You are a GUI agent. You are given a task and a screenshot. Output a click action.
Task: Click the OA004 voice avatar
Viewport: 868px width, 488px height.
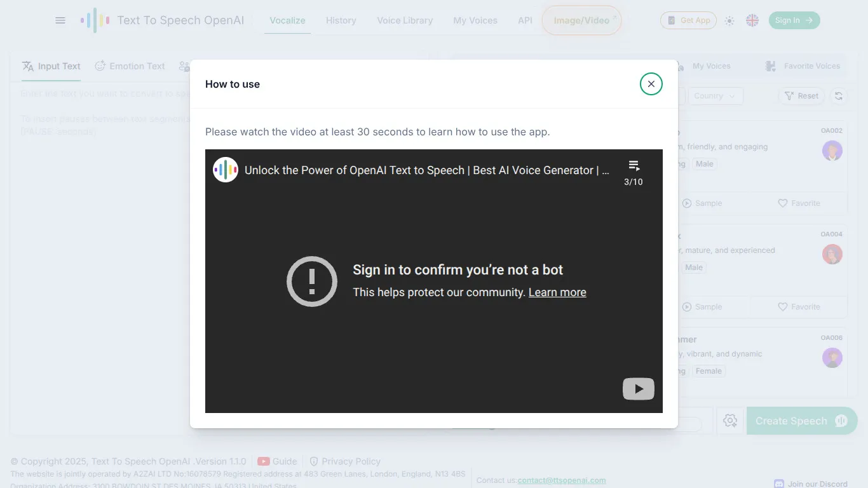(832, 254)
